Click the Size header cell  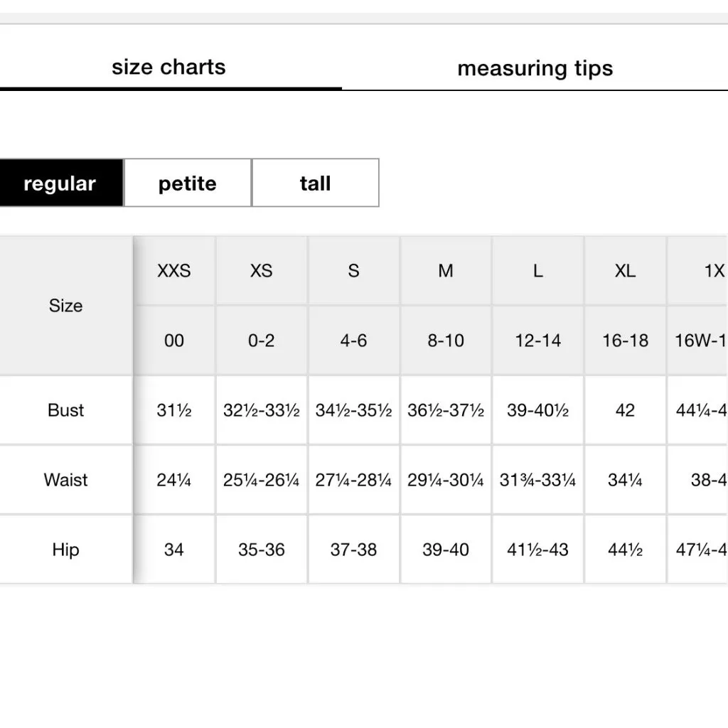tap(65, 306)
